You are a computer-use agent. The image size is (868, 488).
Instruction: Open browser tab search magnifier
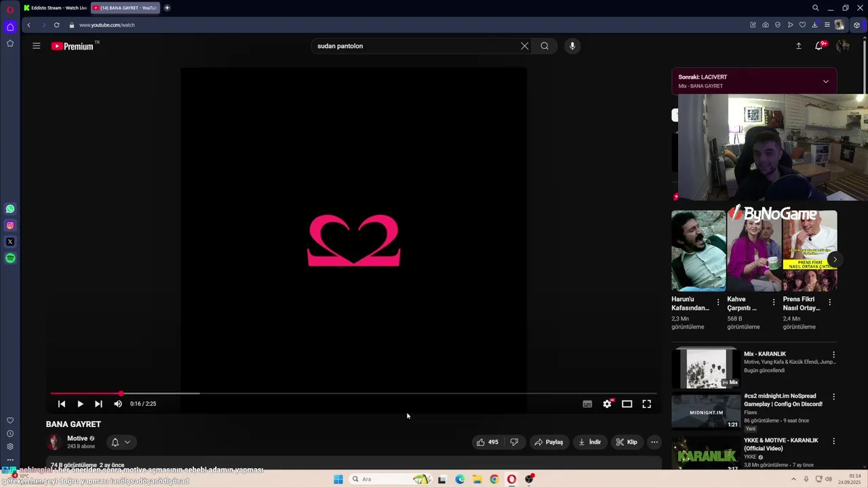click(x=816, y=8)
